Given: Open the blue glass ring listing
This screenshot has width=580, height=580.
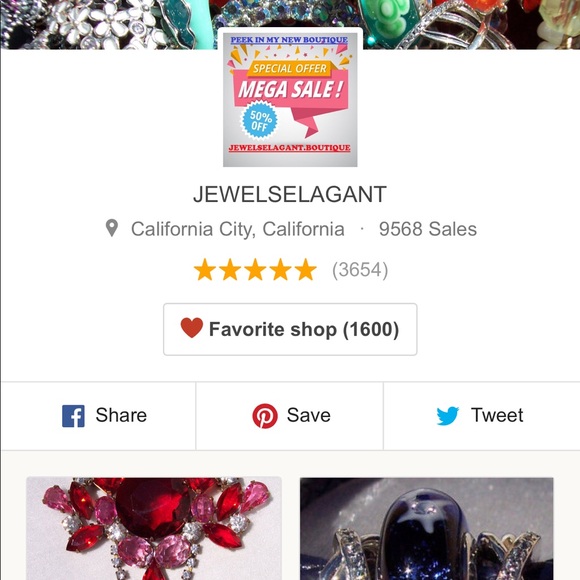Looking at the screenshot, I should (x=426, y=529).
